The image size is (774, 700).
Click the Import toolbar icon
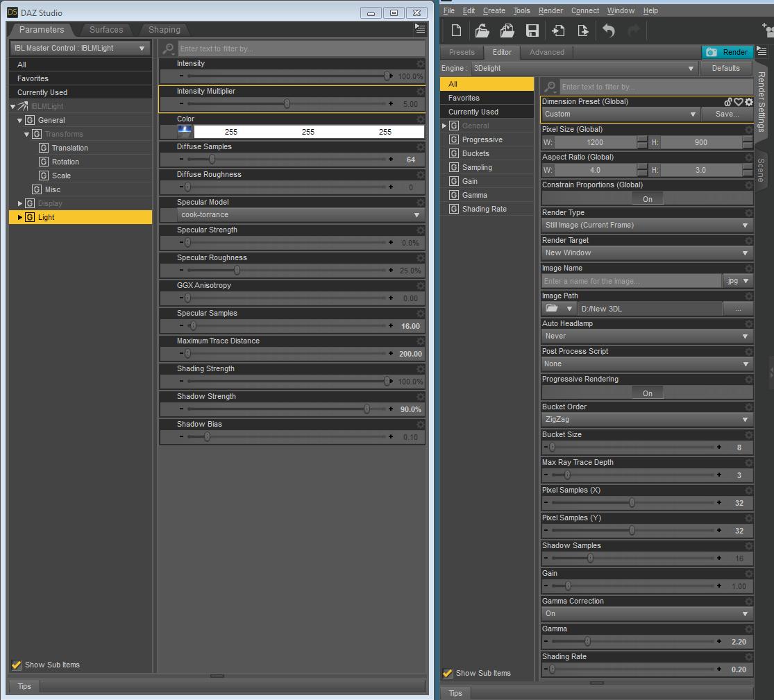click(558, 31)
